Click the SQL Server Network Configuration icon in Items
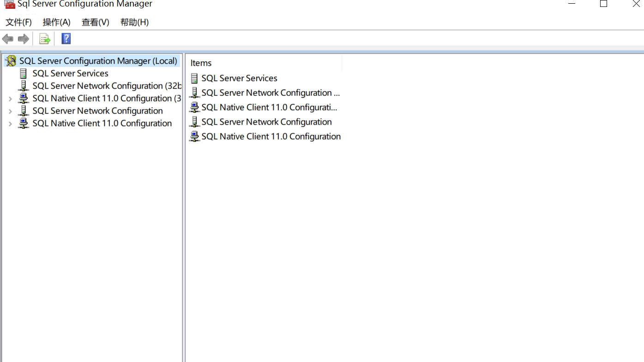 tap(194, 121)
